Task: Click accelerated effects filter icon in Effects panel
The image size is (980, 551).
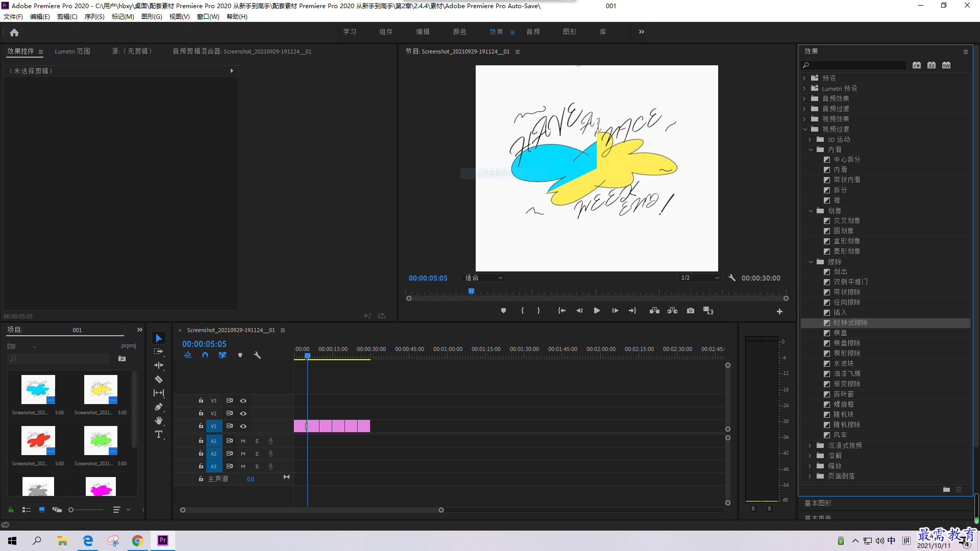Action: click(x=917, y=65)
